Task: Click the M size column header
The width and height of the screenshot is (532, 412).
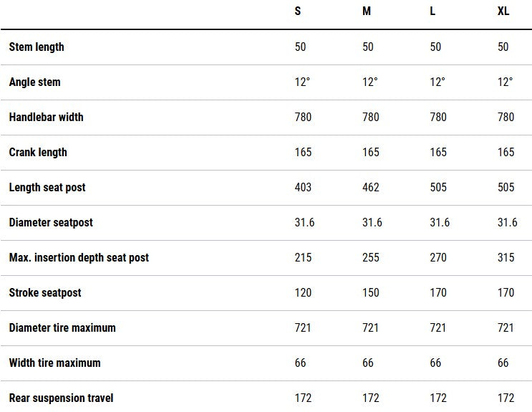Action: (366, 12)
